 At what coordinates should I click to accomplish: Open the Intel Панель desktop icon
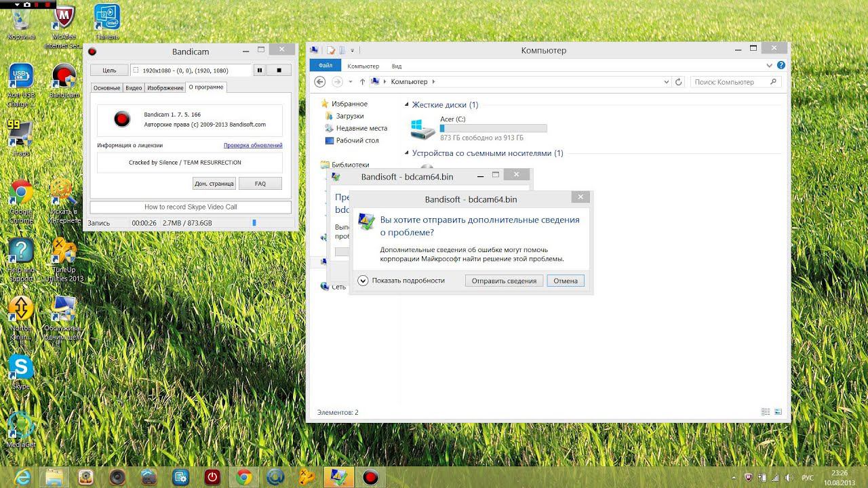point(107,23)
